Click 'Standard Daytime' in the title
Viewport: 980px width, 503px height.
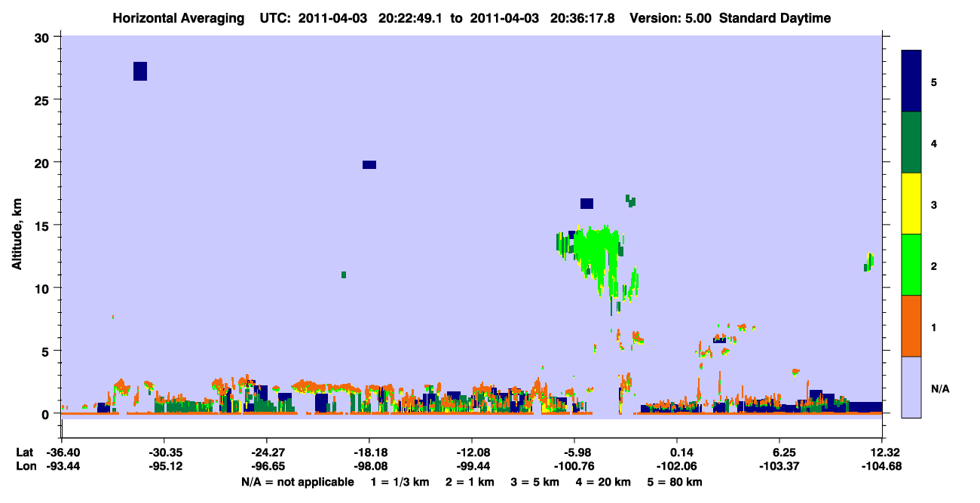pyautogui.click(x=775, y=18)
